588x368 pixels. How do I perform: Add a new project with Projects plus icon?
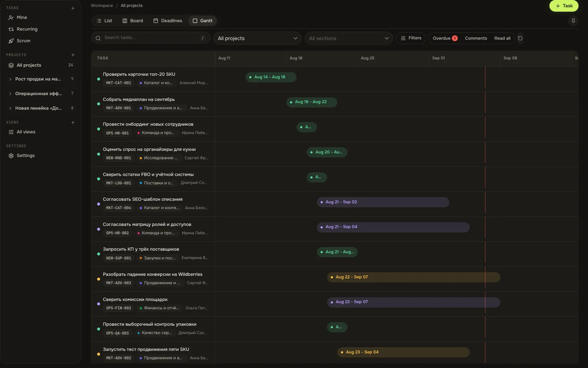point(73,55)
